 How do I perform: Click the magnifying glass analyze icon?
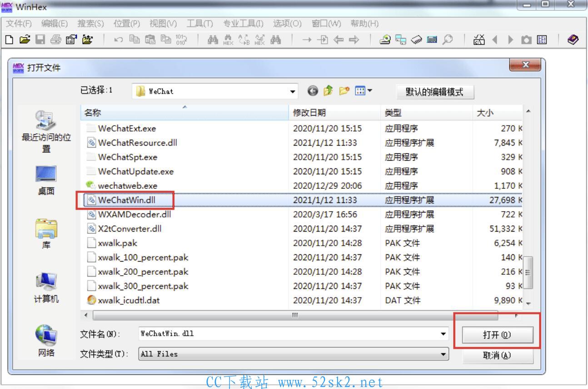click(x=448, y=40)
